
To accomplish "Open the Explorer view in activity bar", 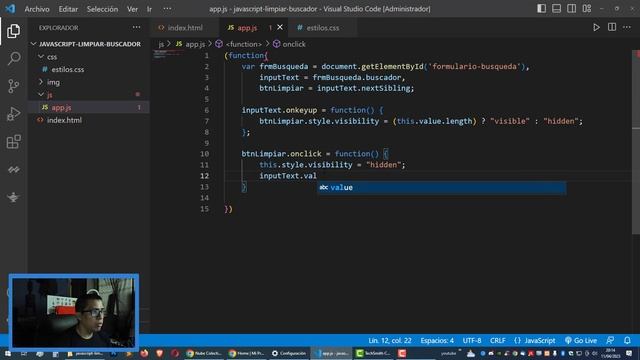I will pyautogui.click(x=13, y=31).
